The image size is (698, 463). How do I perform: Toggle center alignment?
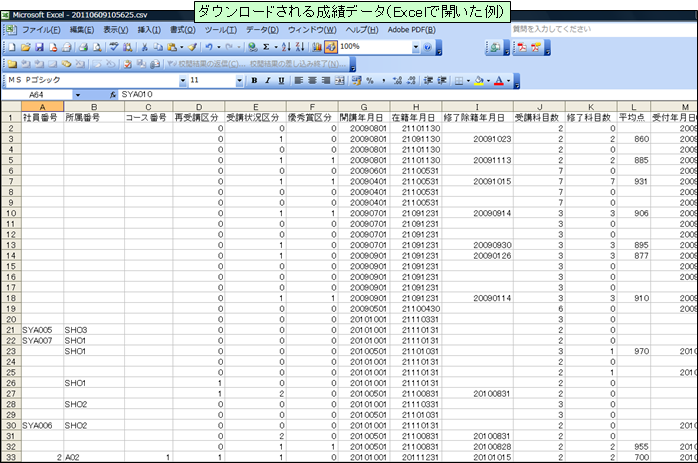312,81
